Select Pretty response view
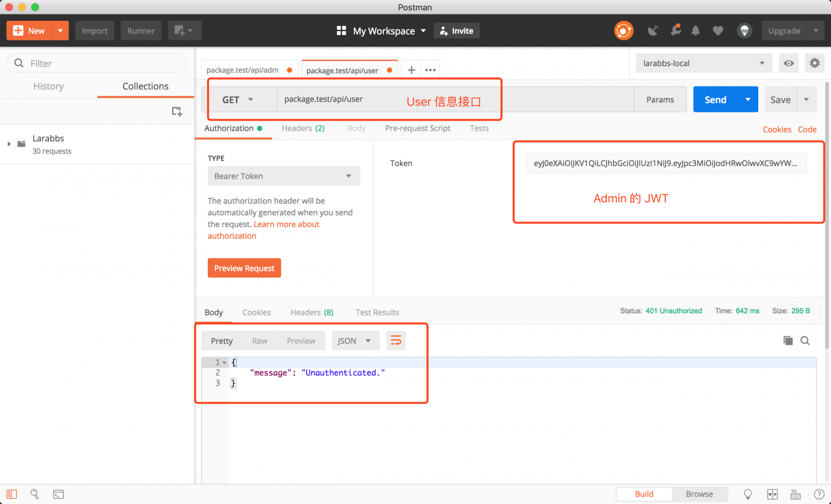831x504 pixels. click(x=222, y=341)
